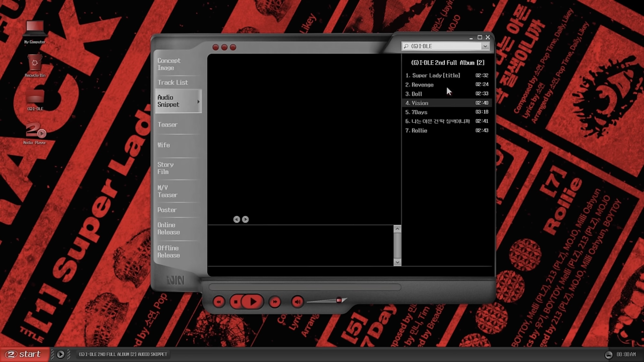This screenshot has height=362, width=644.
Task: Play track 5. 7Days
Action: coord(447,112)
